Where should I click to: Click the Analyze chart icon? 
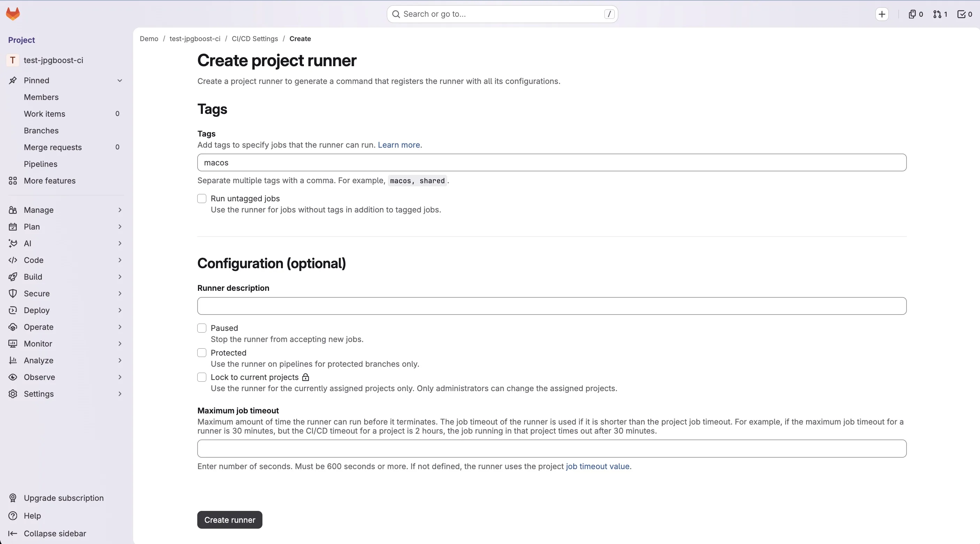pos(13,360)
